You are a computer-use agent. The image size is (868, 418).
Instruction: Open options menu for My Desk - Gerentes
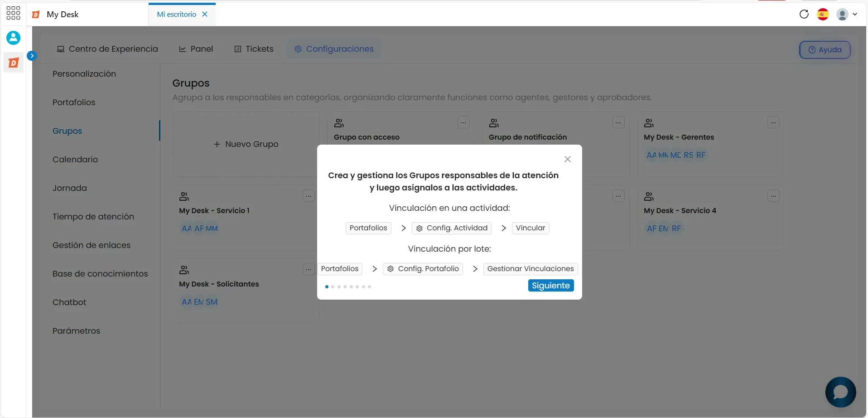[x=773, y=122]
